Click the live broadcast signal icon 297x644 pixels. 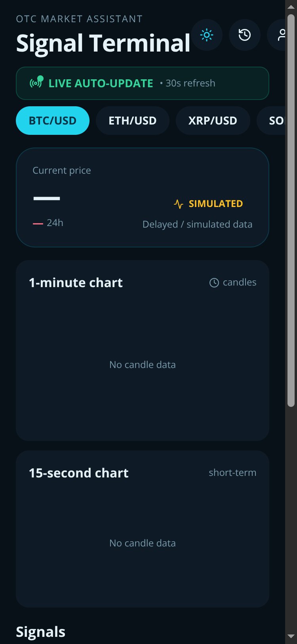[36, 83]
